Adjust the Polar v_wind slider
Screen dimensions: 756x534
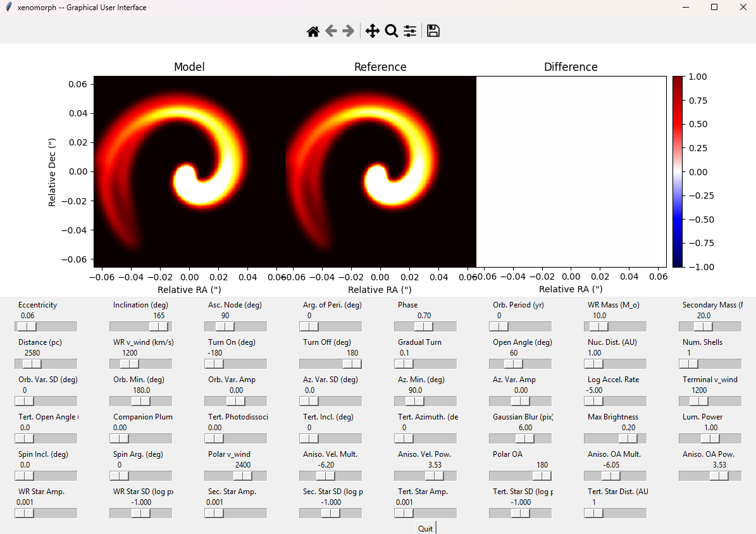tap(236, 476)
